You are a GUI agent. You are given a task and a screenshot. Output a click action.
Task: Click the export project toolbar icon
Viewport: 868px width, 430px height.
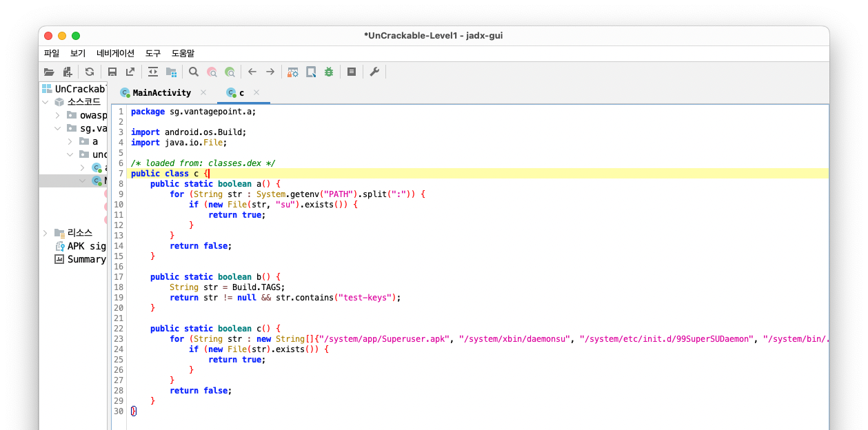[x=130, y=72]
